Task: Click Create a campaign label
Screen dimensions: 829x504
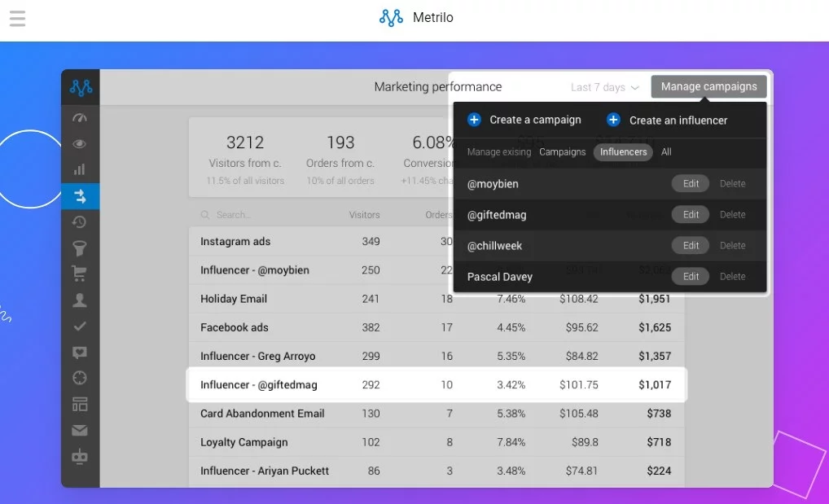Action: point(535,120)
